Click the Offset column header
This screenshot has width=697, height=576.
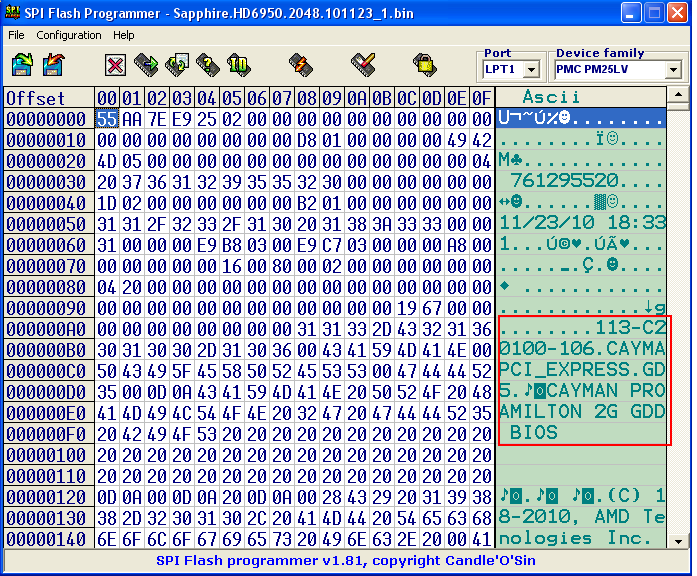click(x=49, y=98)
